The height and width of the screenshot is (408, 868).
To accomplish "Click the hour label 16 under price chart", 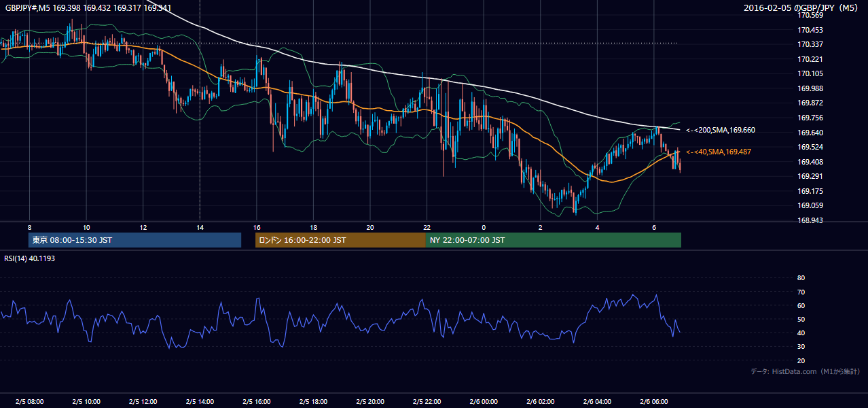I will point(256,227).
